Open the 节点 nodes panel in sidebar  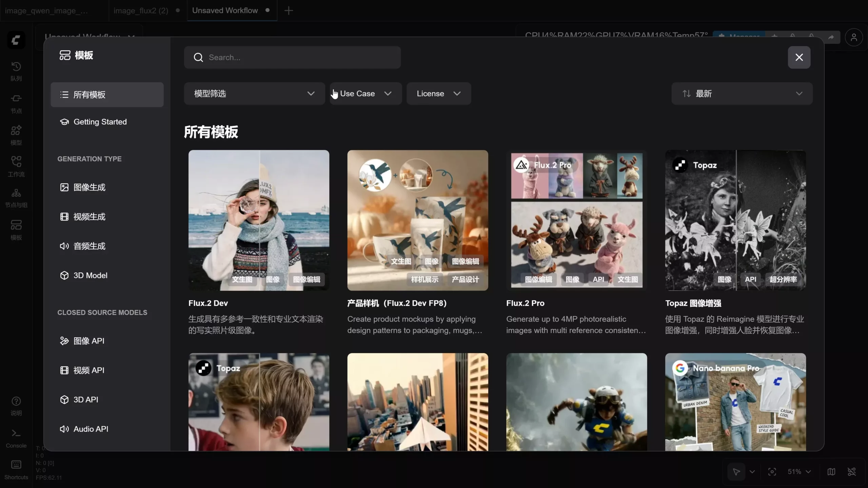pyautogui.click(x=16, y=103)
